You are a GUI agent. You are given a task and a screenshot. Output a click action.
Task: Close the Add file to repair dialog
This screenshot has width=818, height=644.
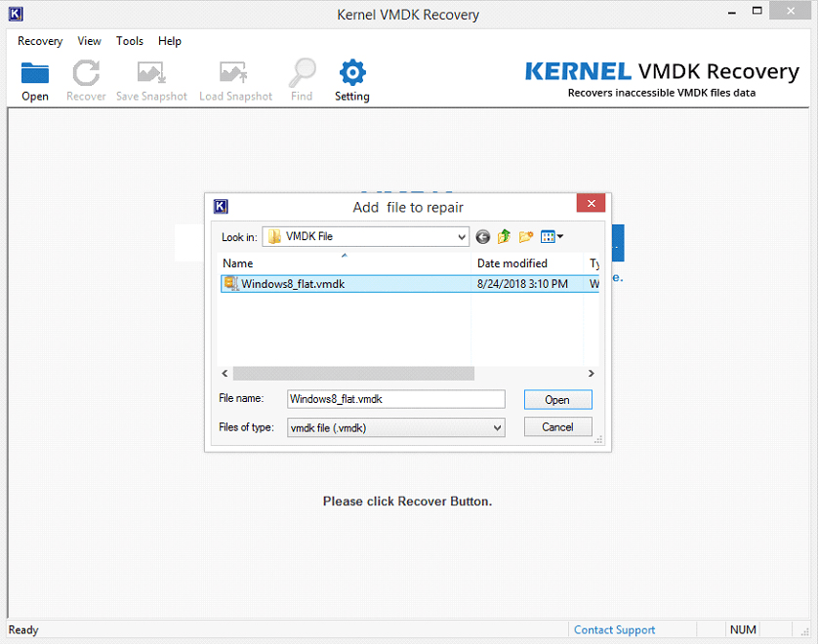(591, 203)
